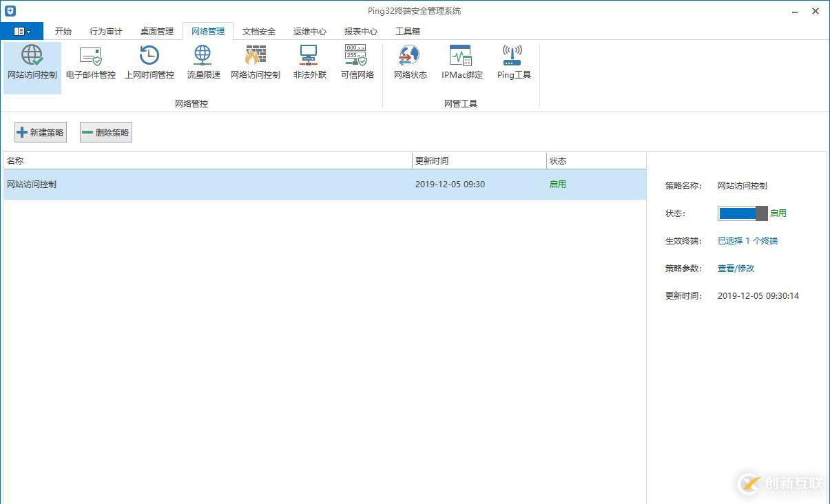Click the 启用 status cell in the table
This screenshot has width=830, height=504.
[x=558, y=185]
